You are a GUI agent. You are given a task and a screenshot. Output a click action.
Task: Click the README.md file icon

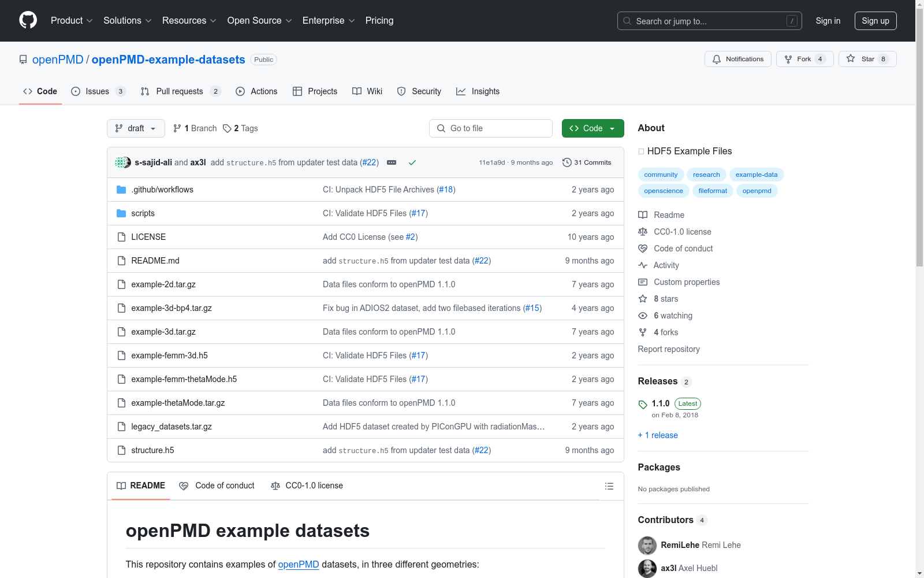coord(121,261)
